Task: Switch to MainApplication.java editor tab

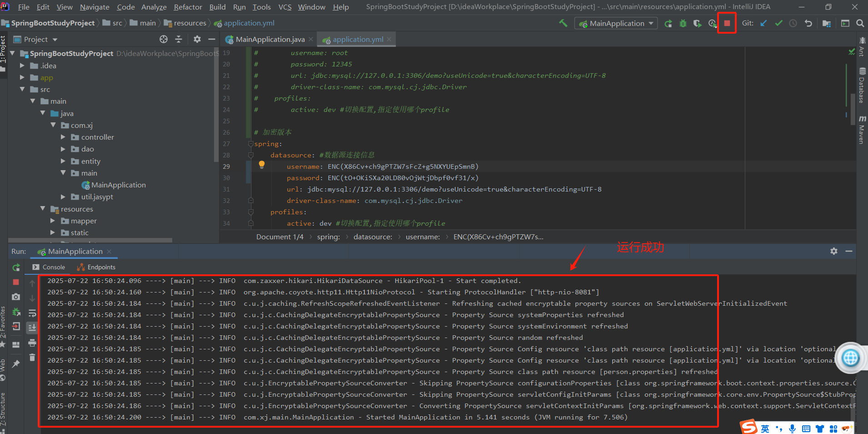Action: pos(270,40)
